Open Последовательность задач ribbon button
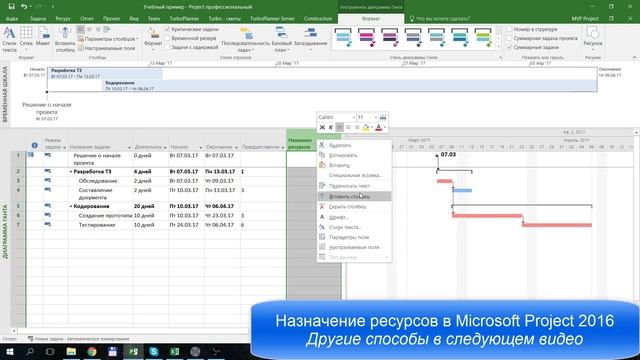The width and height of the screenshot is (640, 360). (245, 39)
